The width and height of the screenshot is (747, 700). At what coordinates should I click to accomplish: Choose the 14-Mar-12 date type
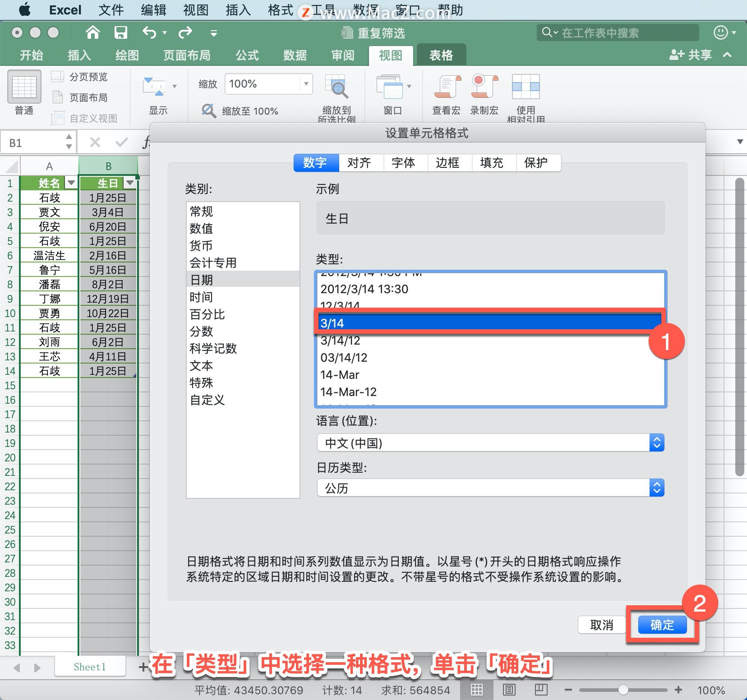click(490, 392)
